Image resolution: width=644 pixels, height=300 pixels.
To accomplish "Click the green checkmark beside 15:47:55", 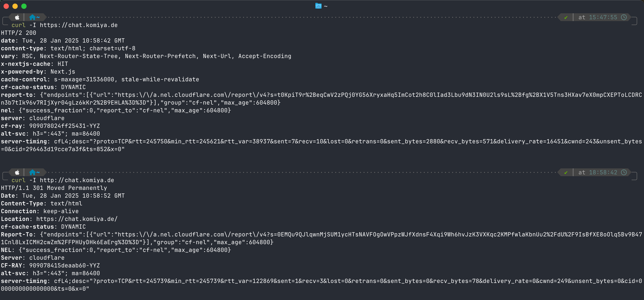I will (x=566, y=18).
